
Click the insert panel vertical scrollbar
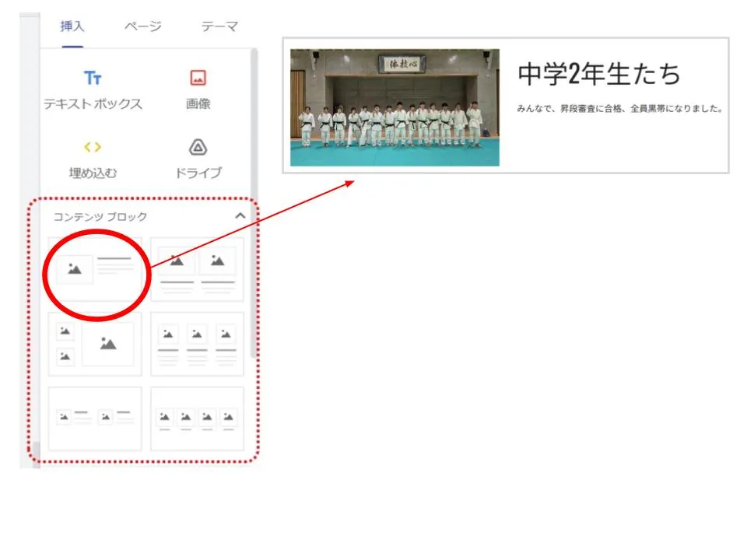tap(254, 202)
